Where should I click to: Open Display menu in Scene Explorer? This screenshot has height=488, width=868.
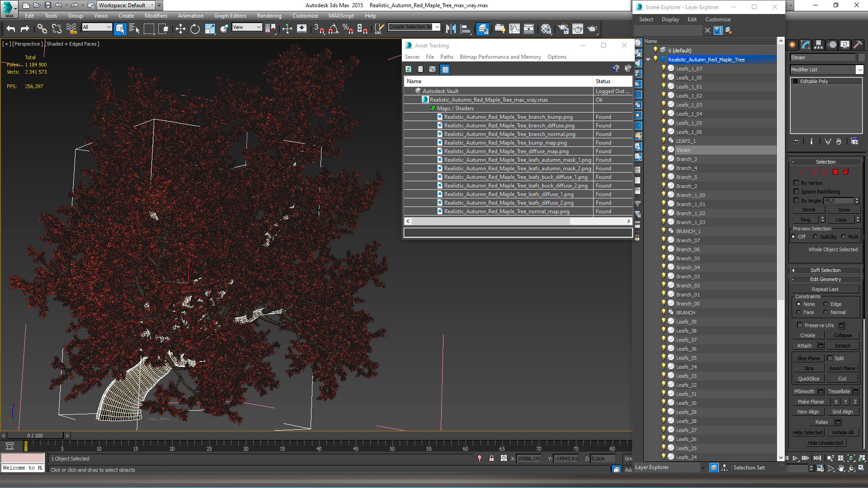click(x=670, y=19)
